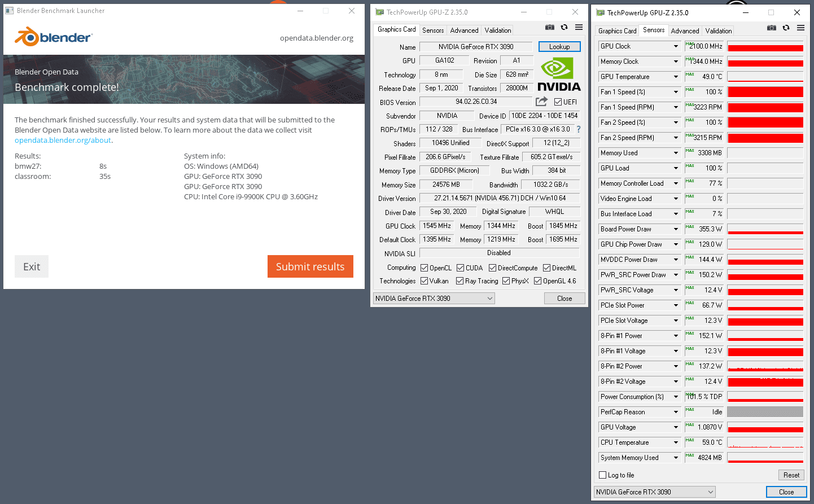This screenshot has height=504, width=814.
Task: Click the Lookup button in GPU-Z
Action: point(559,47)
